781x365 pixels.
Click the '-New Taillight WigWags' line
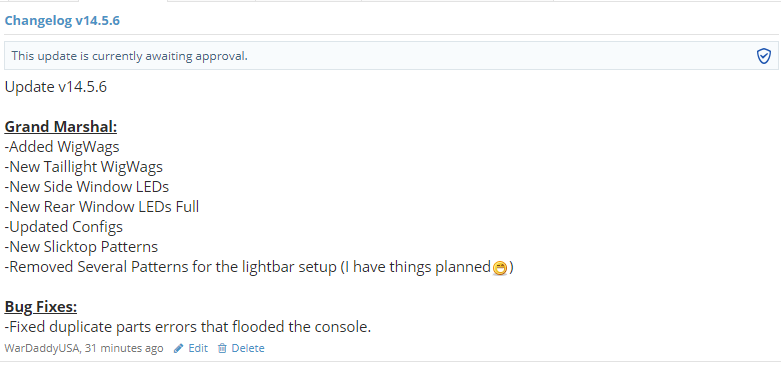pyautogui.click(x=84, y=167)
